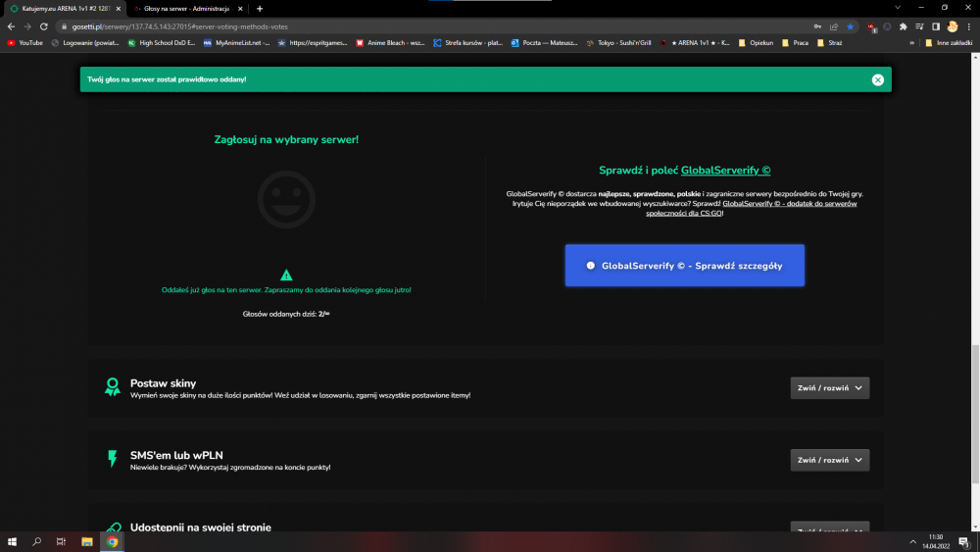The height and width of the screenshot is (552, 980).
Task: Reload the page with the refresh icon
Action: [x=44, y=26]
